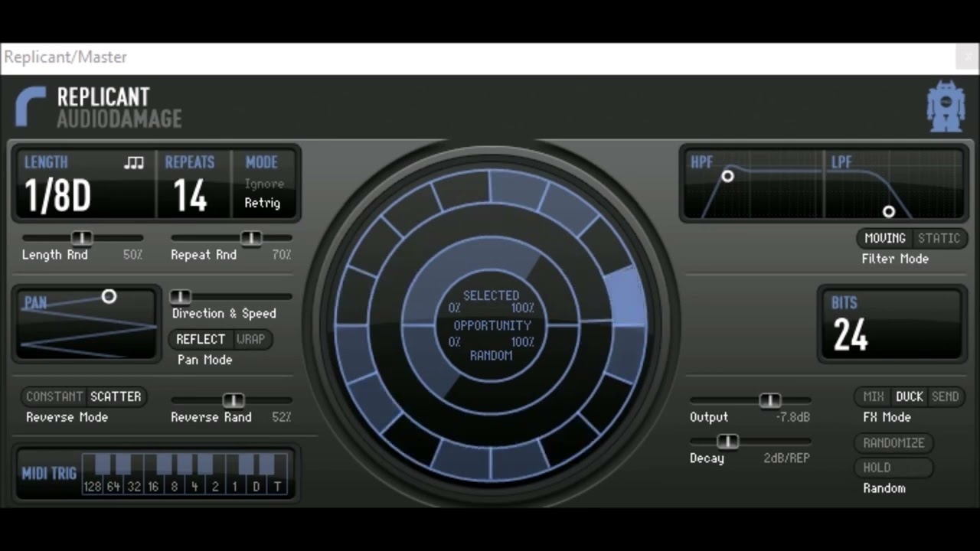Click the HPF cutoff handle in filter display
The height and width of the screenshot is (551, 980).
coord(727,176)
